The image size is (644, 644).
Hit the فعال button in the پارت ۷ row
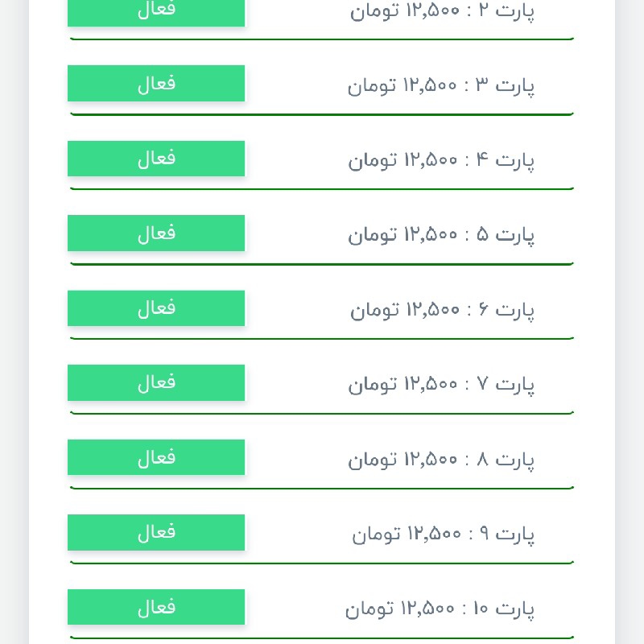tap(156, 382)
